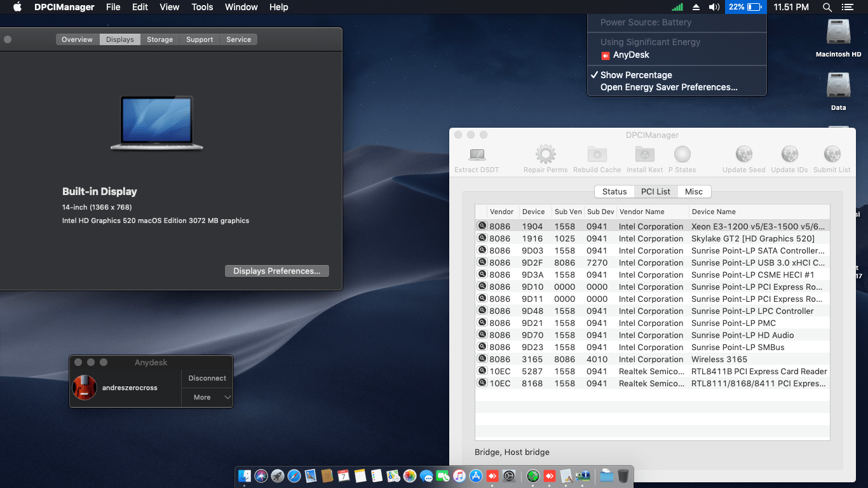The width and height of the screenshot is (868, 488).
Task: Click andreszerocross avatar in Anydesk
Action: coord(85,388)
